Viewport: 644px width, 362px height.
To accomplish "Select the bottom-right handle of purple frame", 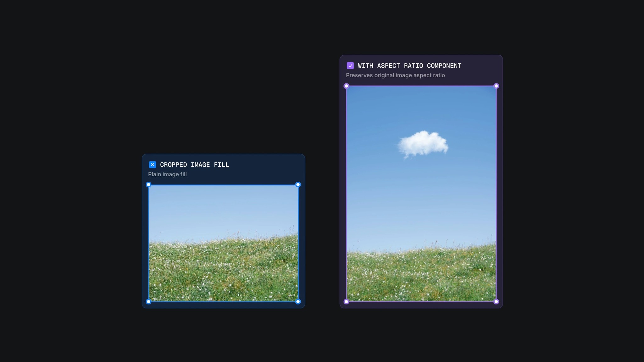I will (496, 301).
